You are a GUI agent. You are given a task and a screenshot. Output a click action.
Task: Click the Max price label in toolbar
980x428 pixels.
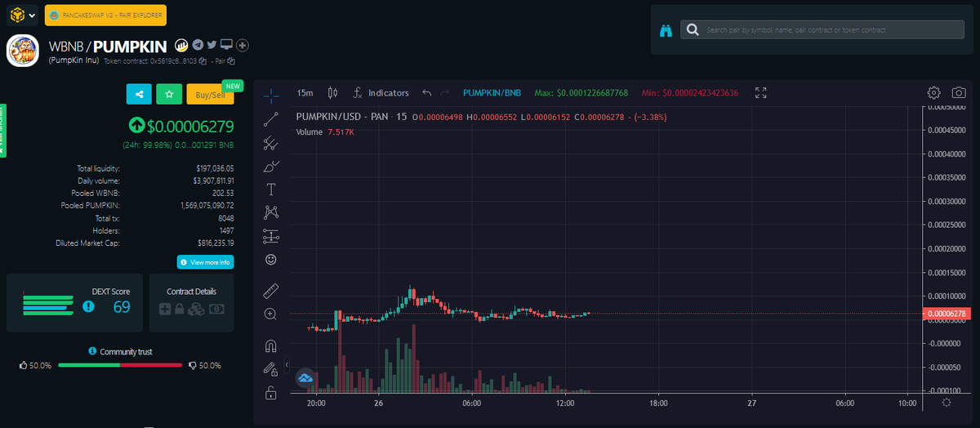(581, 93)
